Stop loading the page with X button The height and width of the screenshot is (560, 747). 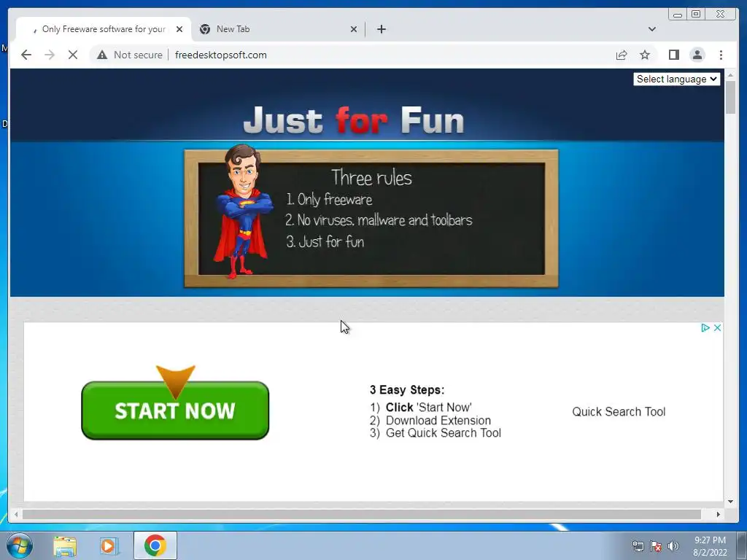[x=72, y=55]
